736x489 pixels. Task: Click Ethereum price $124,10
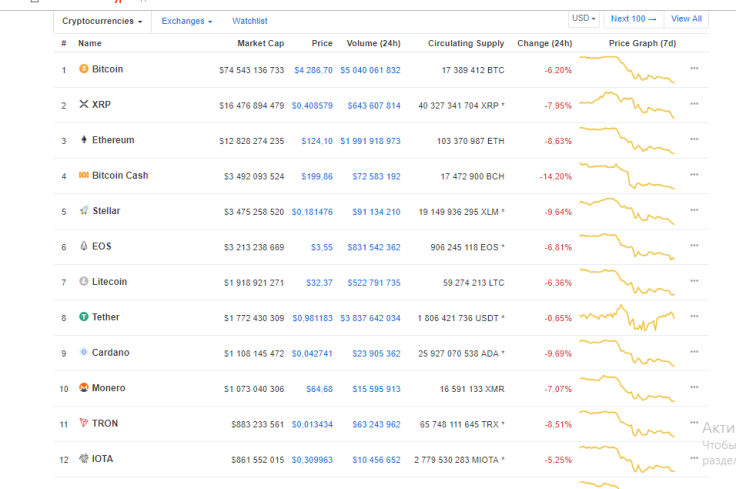pyautogui.click(x=317, y=141)
